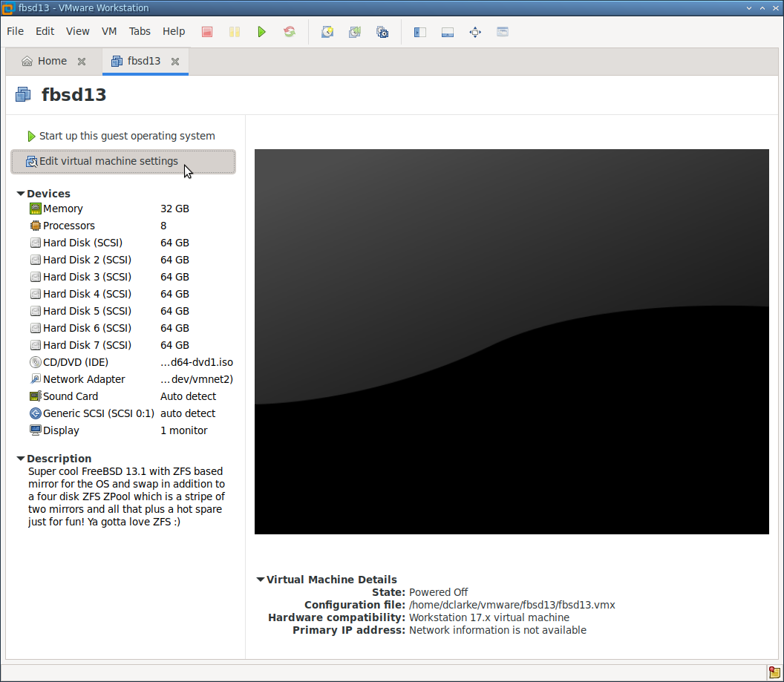Select the Network Adapter device

coord(83,379)
